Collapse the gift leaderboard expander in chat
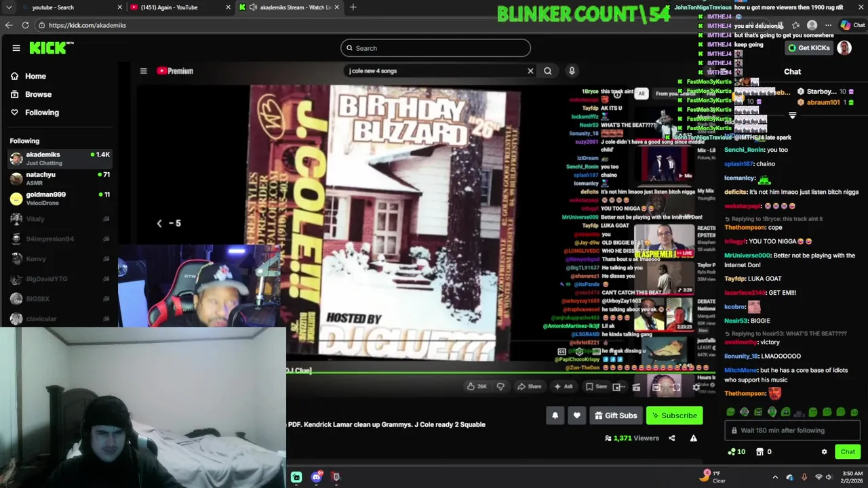This screenshot has height=488, width=868. [x=792, y=116]
